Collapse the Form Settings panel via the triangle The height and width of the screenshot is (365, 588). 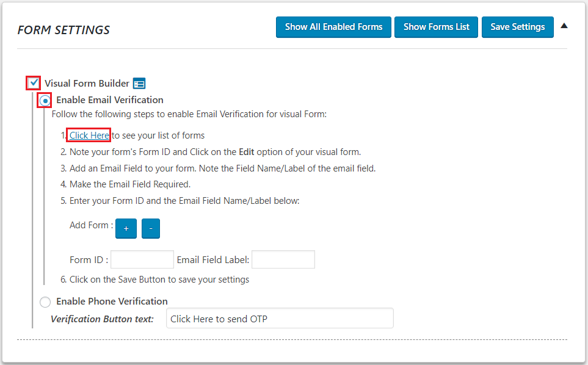[x=564, y=25]
